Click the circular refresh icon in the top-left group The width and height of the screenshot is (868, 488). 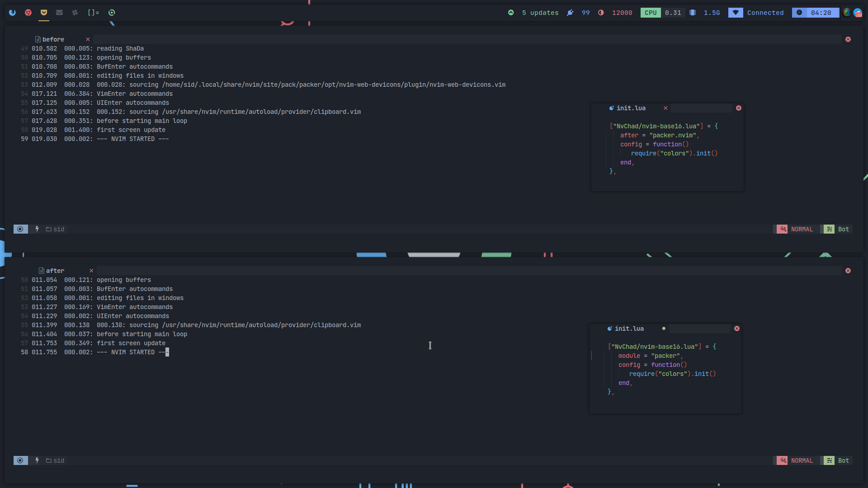click(x=112, y=13)
